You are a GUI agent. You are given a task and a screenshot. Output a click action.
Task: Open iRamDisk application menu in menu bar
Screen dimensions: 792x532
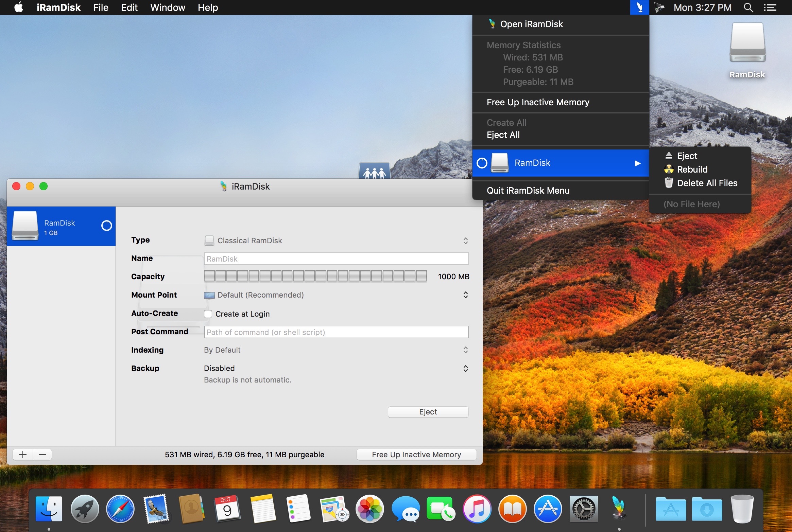pos(58,7)
